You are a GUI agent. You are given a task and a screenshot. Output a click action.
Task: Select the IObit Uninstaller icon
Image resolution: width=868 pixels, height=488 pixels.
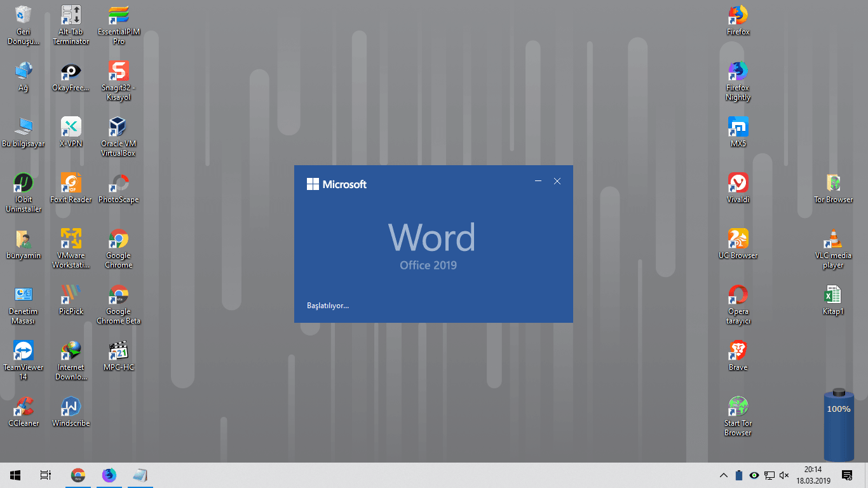coord(23,193)
